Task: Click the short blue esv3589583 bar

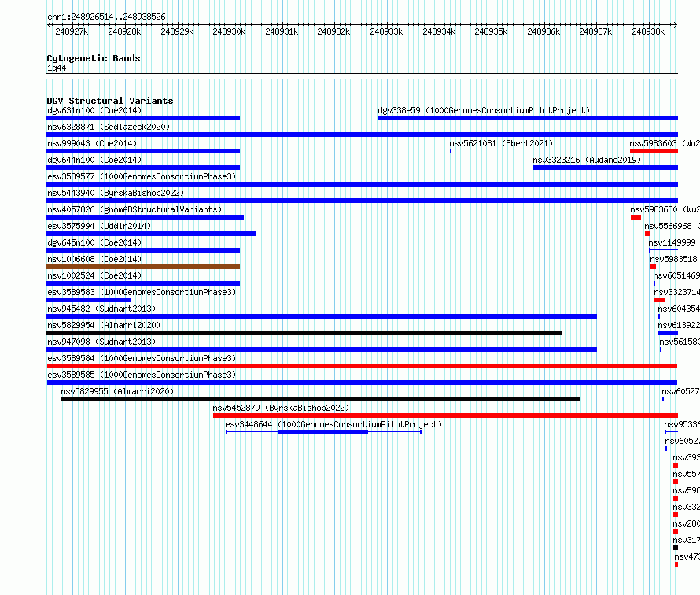Action: click(x=89, y=300)
